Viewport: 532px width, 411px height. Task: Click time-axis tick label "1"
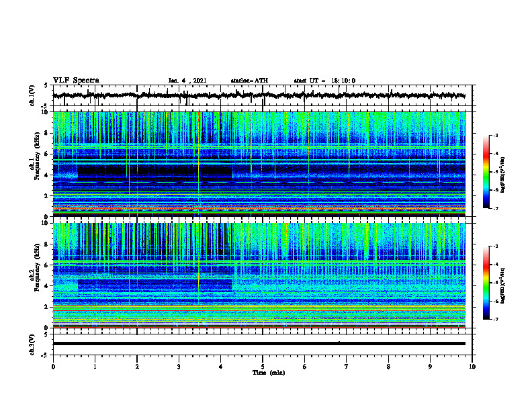pyautogui.click(x=95, y=367)
